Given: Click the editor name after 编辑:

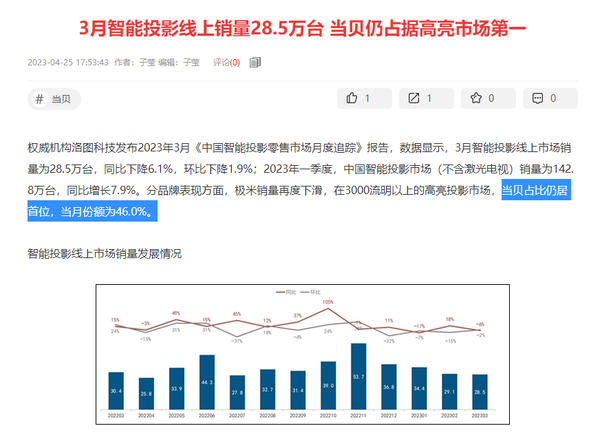Looking at the screenshot, I should click(x=191, y=62).
